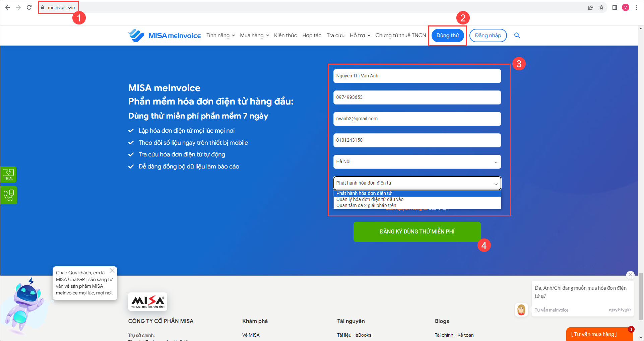Open the Tài liệu - eBooks footer link
The width and height of the screenshot is (644, 341).
tap(354, 335)
